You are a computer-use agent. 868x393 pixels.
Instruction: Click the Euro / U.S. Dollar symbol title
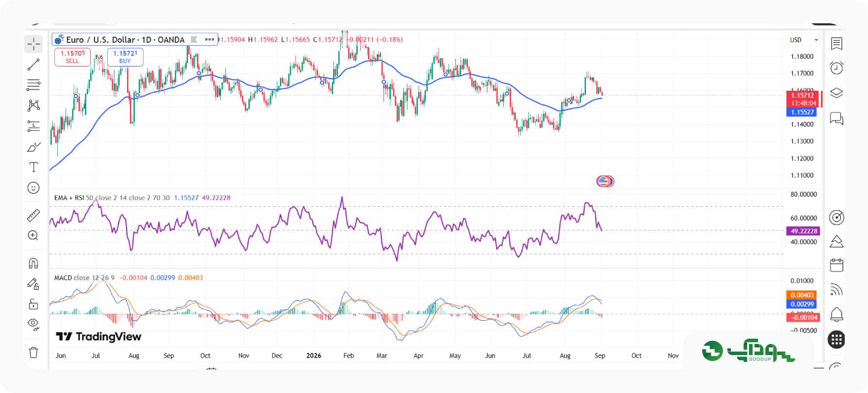(125, 40)
